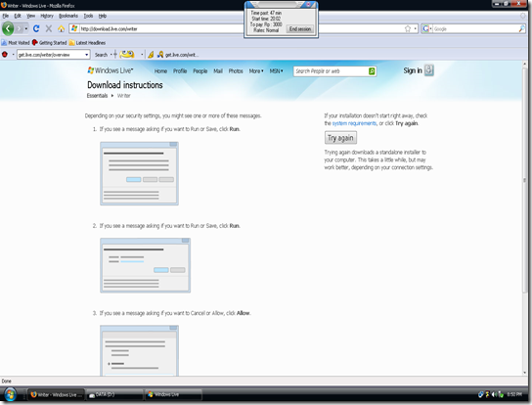Open the get.live.com toolbar combo box dropdown
532x405 pixels.
point(86,55)
